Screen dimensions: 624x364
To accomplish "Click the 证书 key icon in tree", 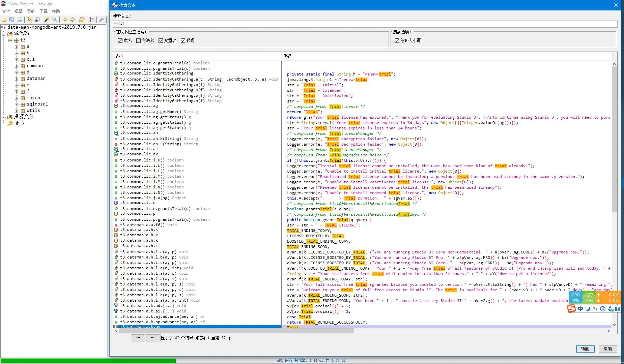I will point(10,123).
